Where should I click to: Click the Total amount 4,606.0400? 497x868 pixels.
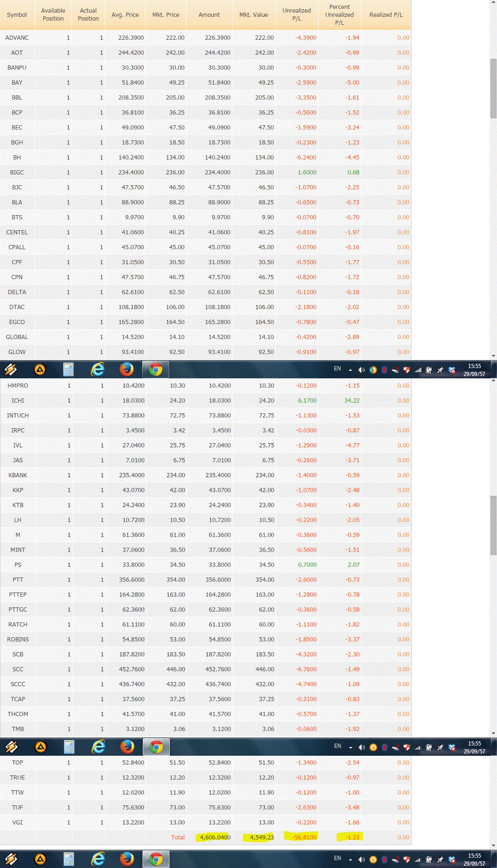point(215,837)
